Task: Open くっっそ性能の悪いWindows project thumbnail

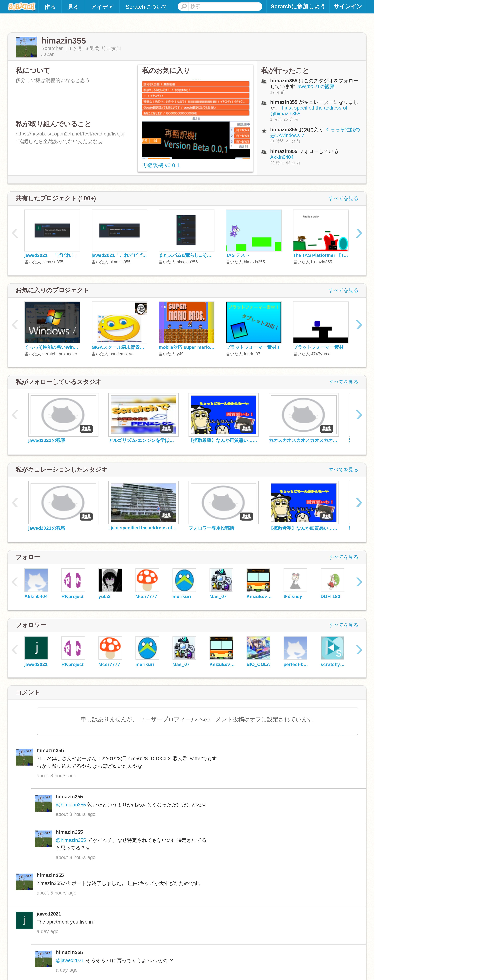Action: [52, 323]
